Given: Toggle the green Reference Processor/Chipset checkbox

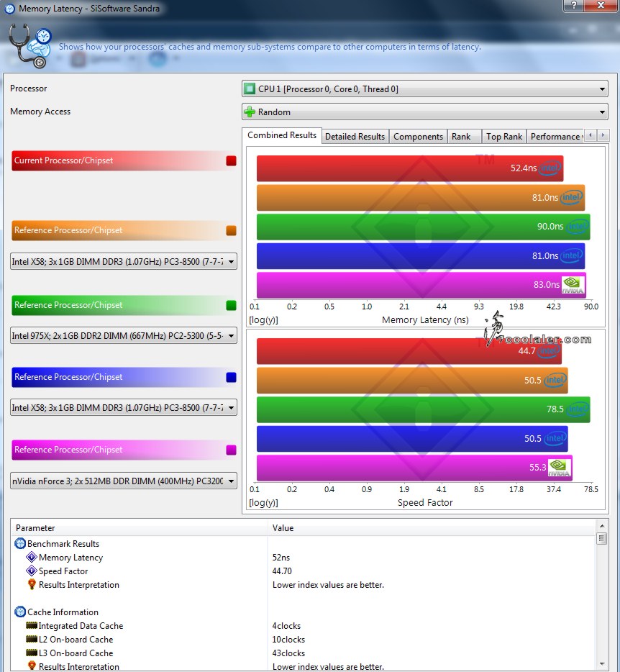Looking at the screenshot, I should [x=231, y=305].
